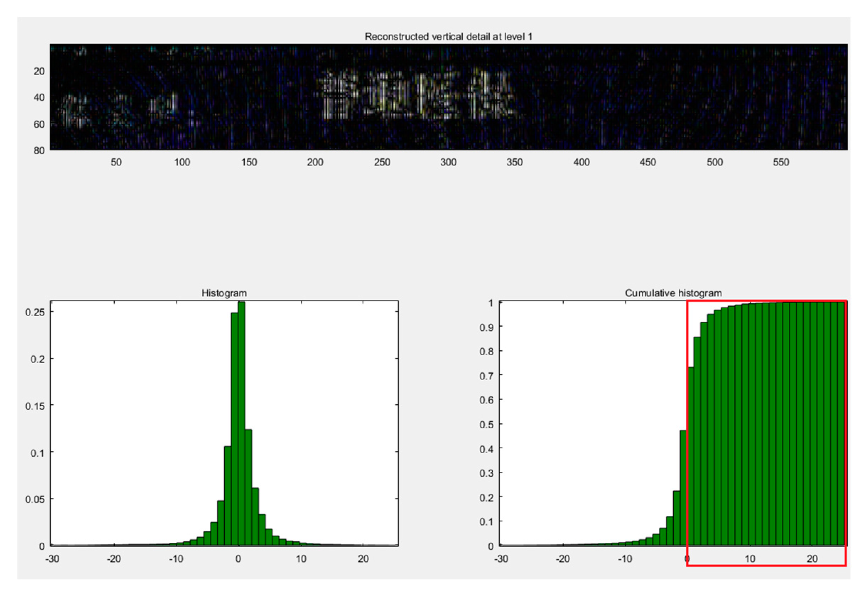Screen dimensions: 868x596
Task: Click the 0.9 y-axis label of Cumulative histogram
Action: tap(487, 327)
